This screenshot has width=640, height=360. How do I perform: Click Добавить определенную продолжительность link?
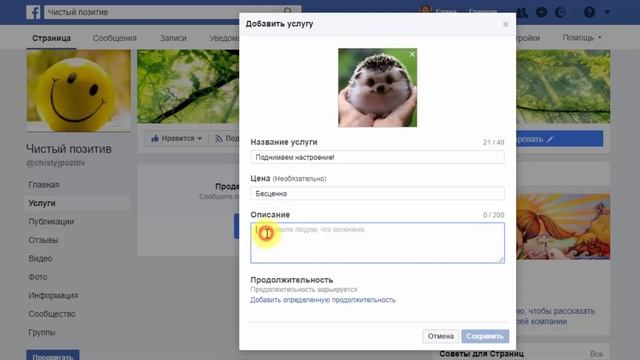[x=323, y=300]
